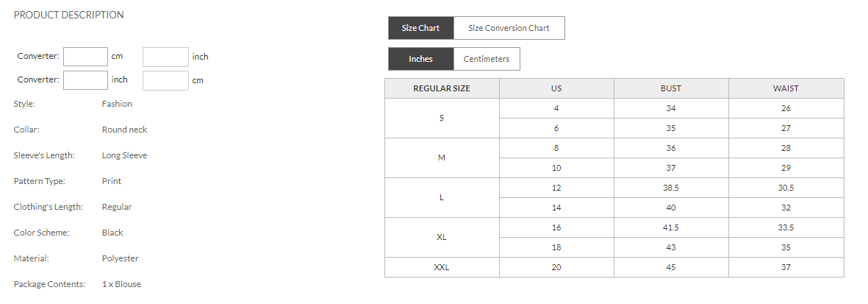This screenshot has width=868, height=304.
Task: Select the XXL size row label
Action: (x=442, y=267)
